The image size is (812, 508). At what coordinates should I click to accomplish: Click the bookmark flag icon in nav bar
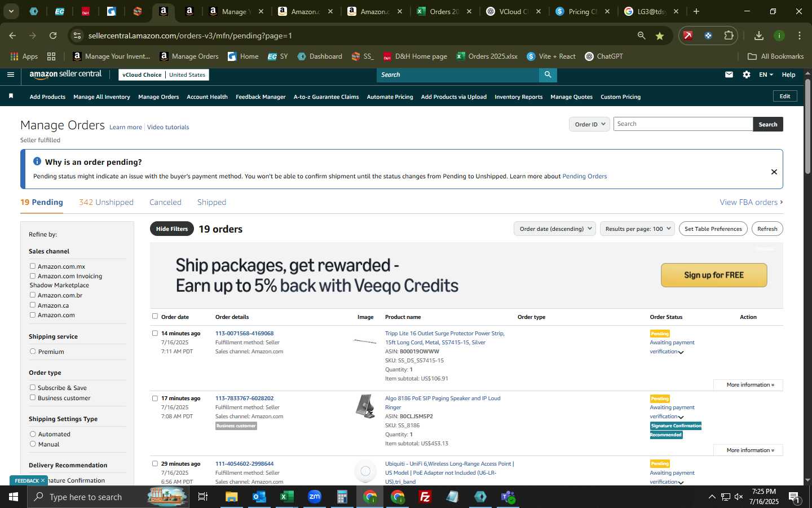[x=11, y=97]
